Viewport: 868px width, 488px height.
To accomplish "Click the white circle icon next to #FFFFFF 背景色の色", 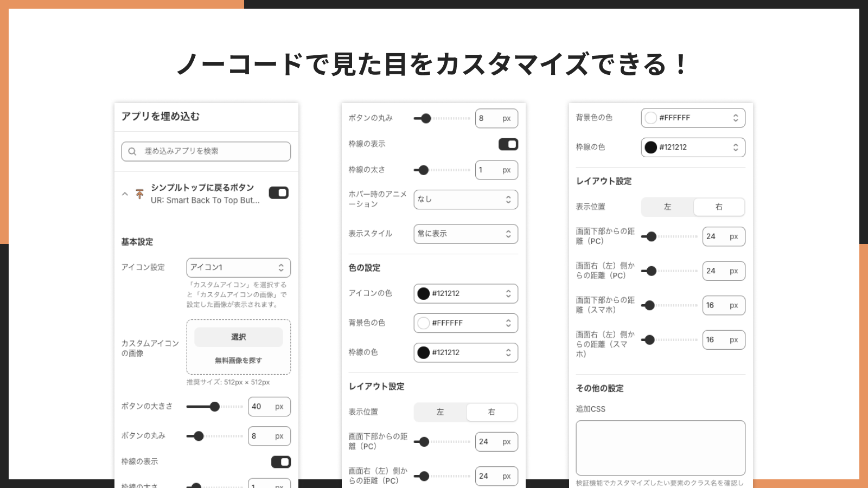I will click(424, 323).
